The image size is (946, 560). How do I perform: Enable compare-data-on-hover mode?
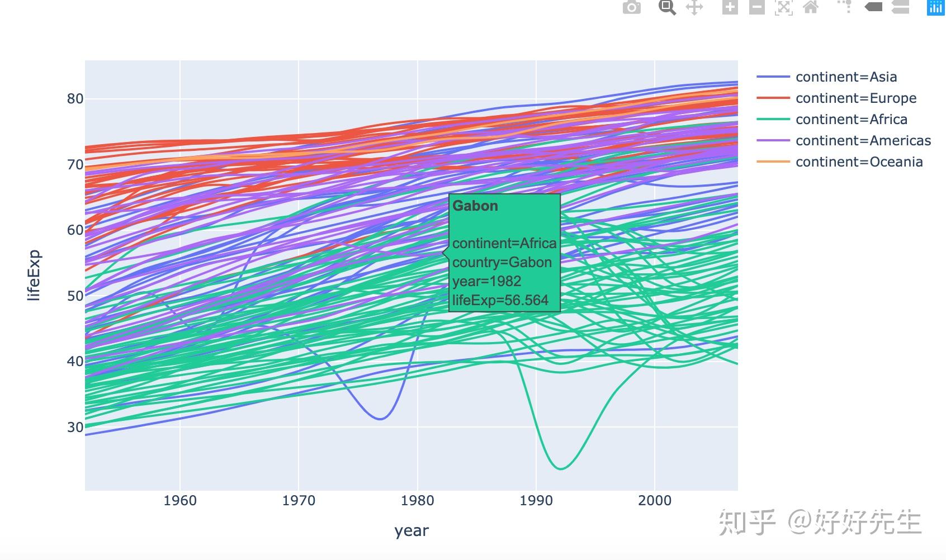point(900,8)
